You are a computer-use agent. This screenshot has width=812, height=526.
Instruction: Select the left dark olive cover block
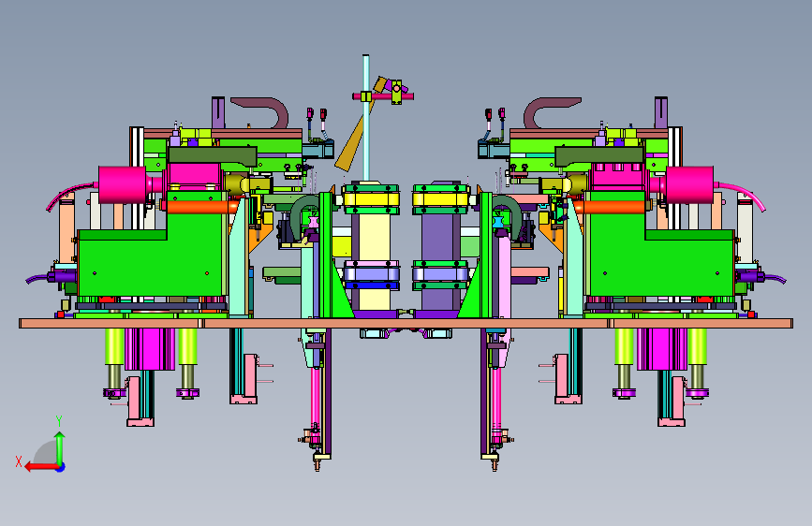[213, 154]
